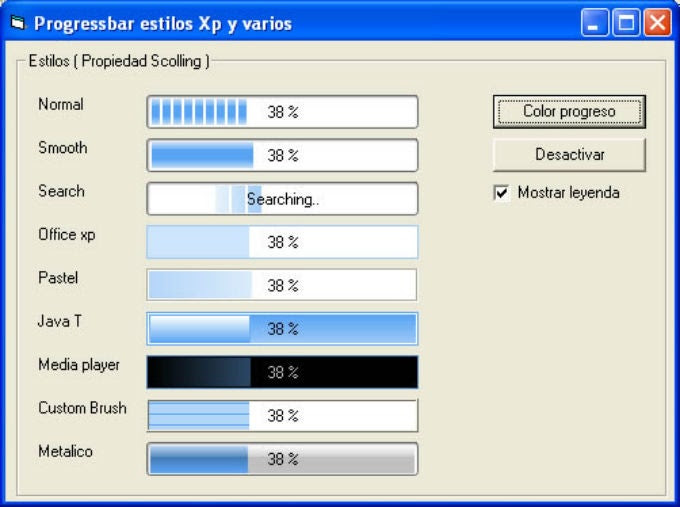Click the Estilos ( Propiedad Scolling ) group title
This screenshot has height=507, width=680.
[x=119, y=61]
